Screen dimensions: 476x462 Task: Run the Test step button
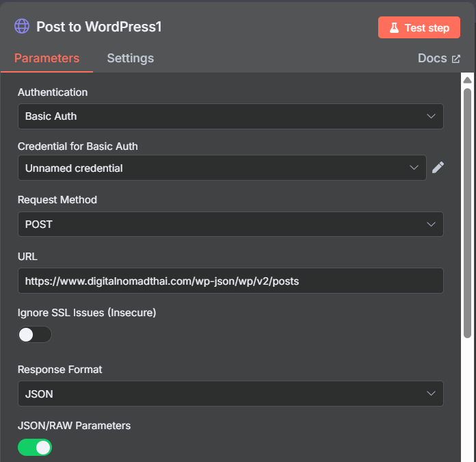[x=419, y=27]
